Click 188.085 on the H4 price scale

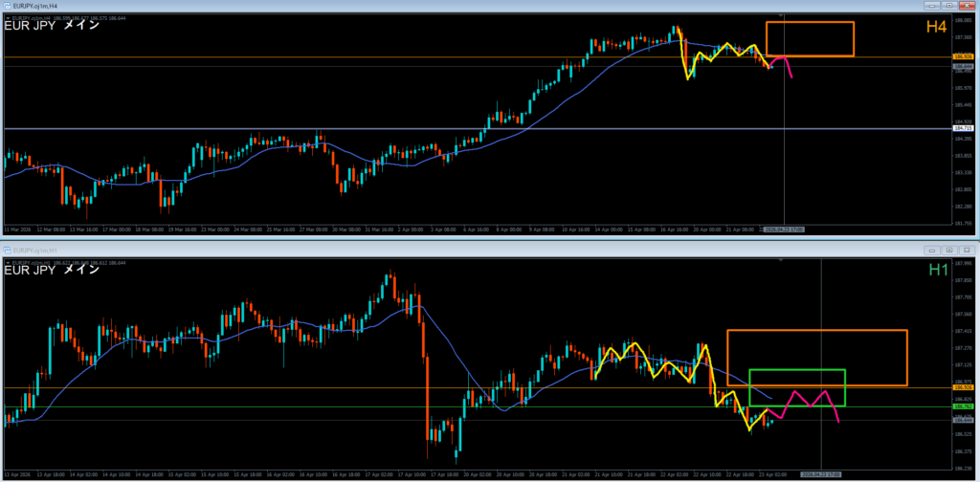pos(962,19)
